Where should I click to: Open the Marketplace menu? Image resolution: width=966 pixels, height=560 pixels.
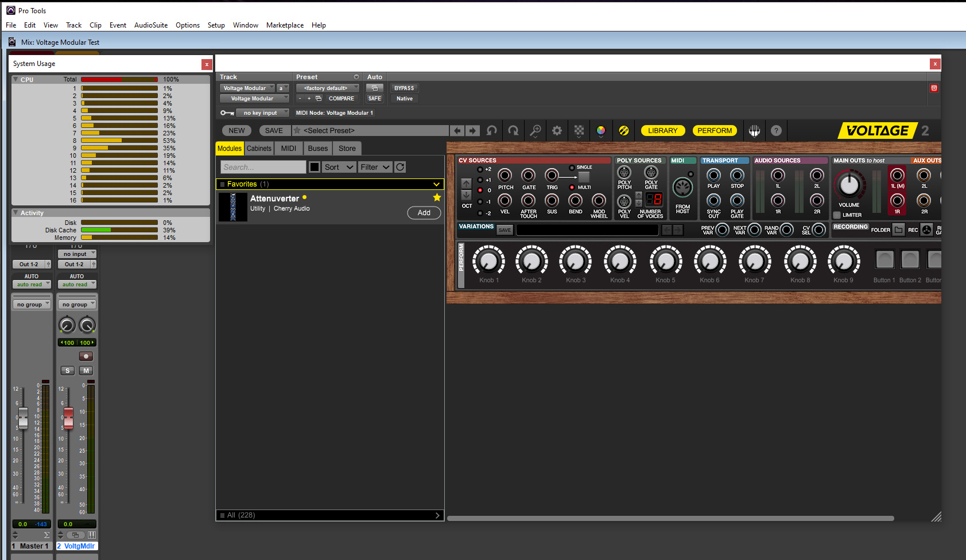(x=285, y=25)
